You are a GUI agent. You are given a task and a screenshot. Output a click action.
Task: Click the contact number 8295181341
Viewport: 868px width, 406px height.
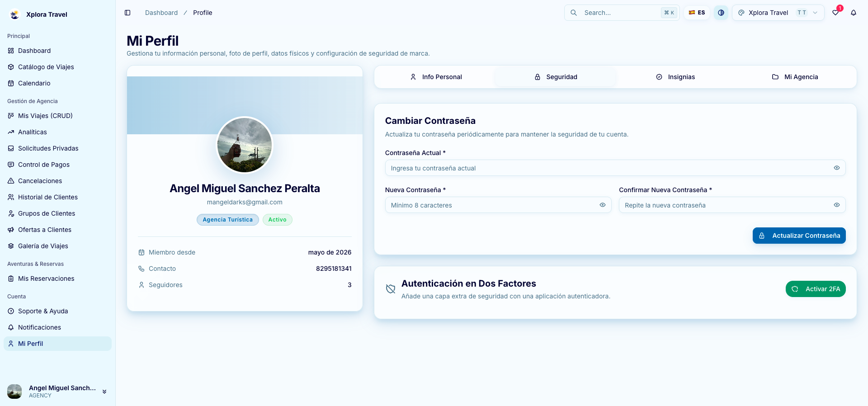334,269
